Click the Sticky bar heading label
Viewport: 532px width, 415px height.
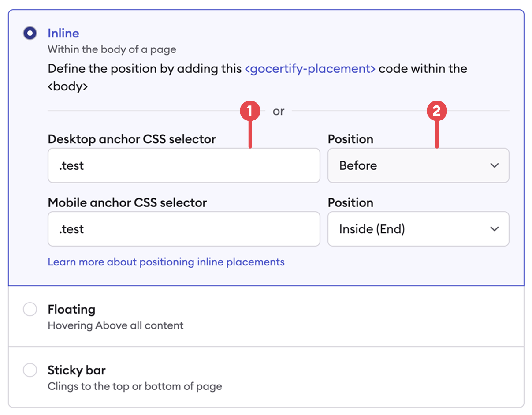pos(77,370)
